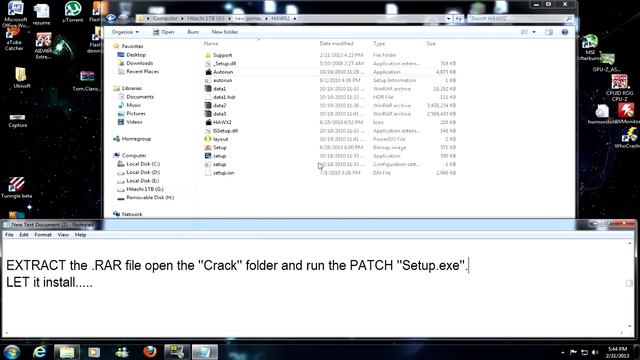Open Recent Places in navigation pane

pyautogui.click(x=142, y=71)
